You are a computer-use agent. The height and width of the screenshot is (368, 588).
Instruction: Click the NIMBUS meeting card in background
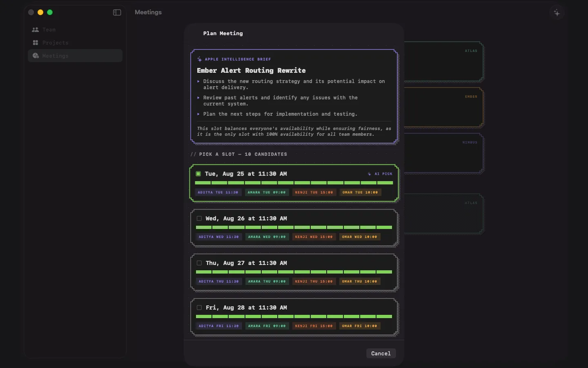[x=444, y=153]
